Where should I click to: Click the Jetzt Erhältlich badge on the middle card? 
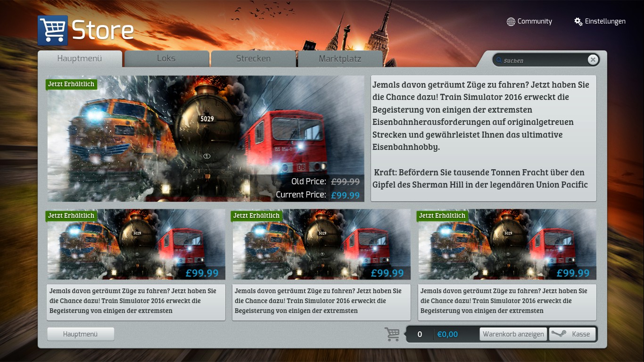click(x=256, y=215)
